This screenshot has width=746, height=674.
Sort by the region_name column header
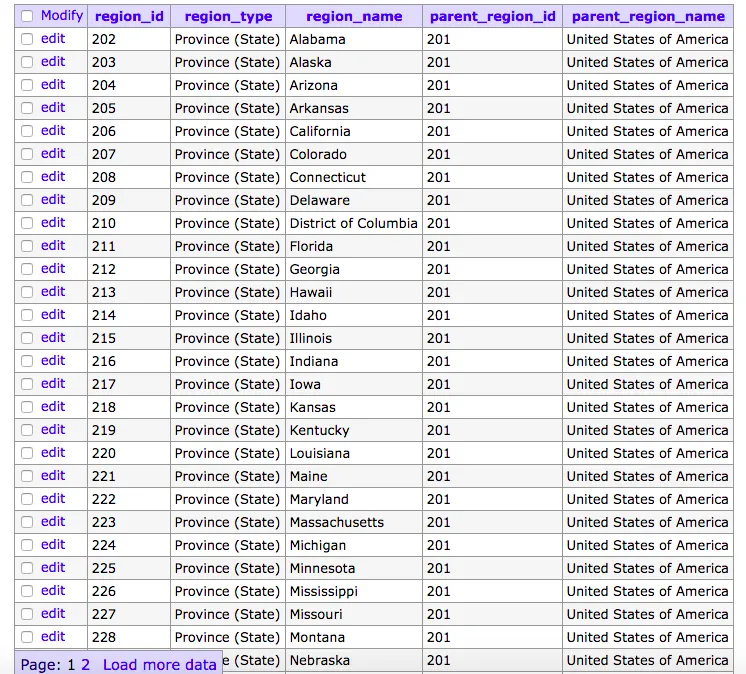[354, 17]
